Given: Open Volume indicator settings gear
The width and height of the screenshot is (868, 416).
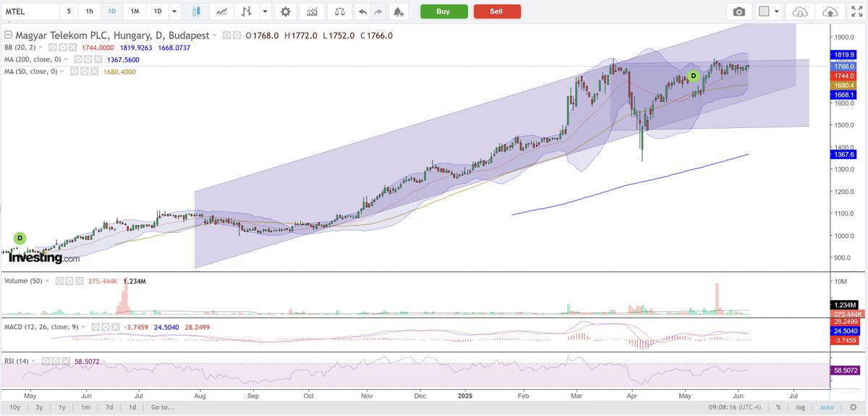Looking at the screenshot, I should [x=69, y=281].
